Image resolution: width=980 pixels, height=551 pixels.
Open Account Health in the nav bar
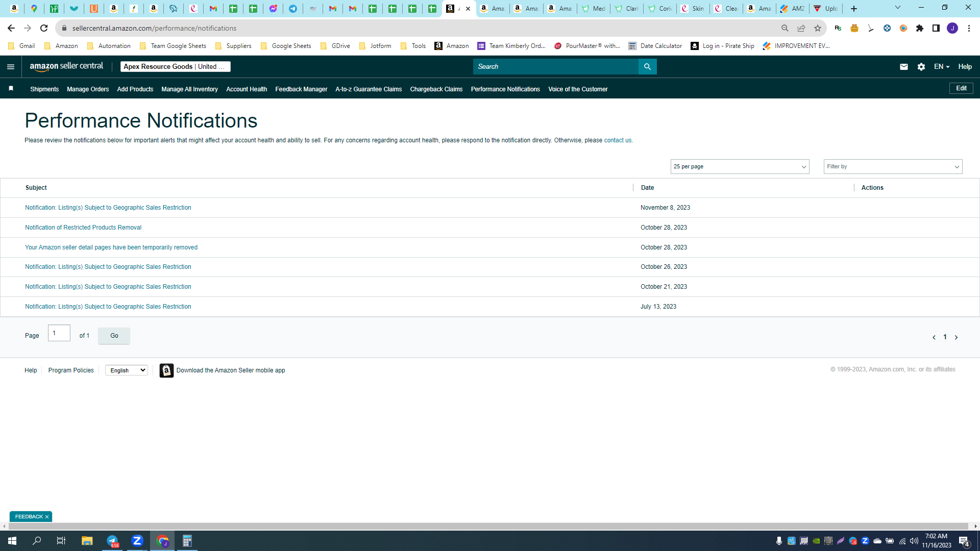pos(247,89)
